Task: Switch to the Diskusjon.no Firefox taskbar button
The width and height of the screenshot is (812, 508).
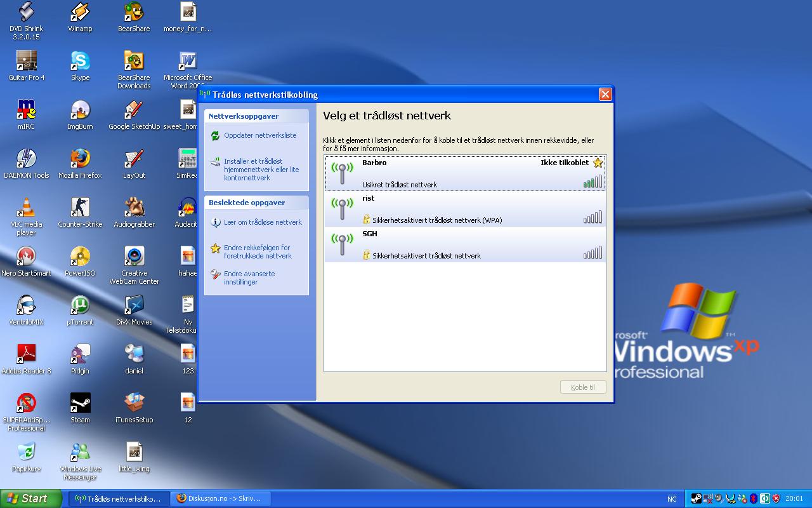Action: (220, 498)
